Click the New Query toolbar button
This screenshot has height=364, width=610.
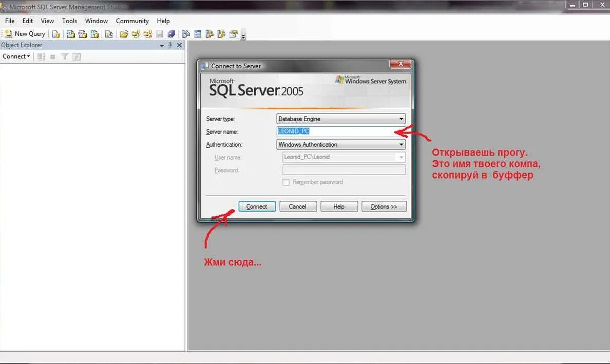(x=25, y=34)
